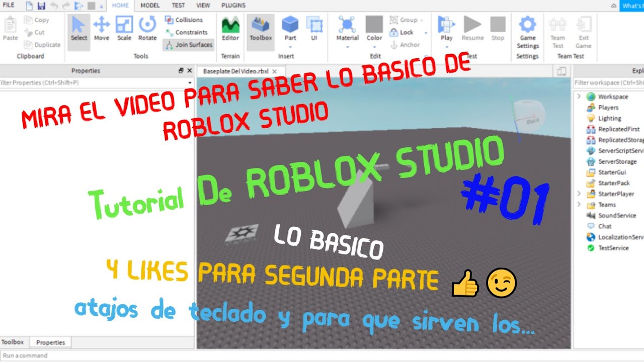Expand the StarterPlayer tree node
644x362 pixels.
579,194
